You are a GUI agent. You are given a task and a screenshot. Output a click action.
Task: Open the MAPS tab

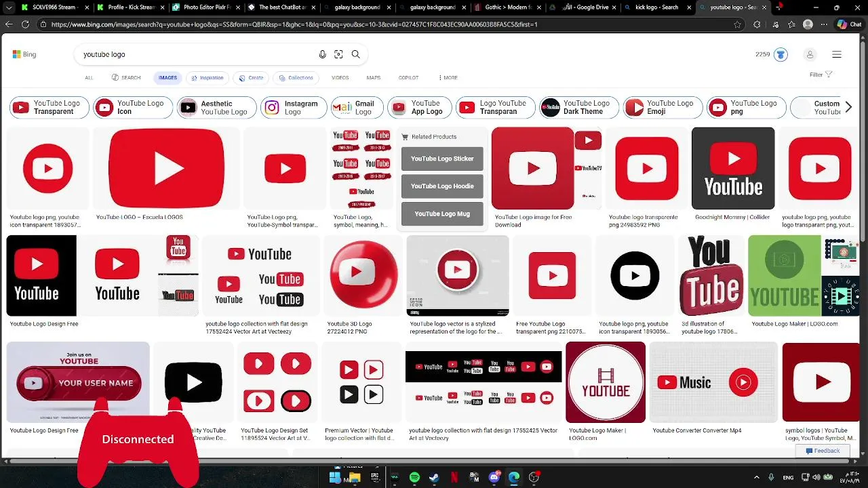pos(374,78)
